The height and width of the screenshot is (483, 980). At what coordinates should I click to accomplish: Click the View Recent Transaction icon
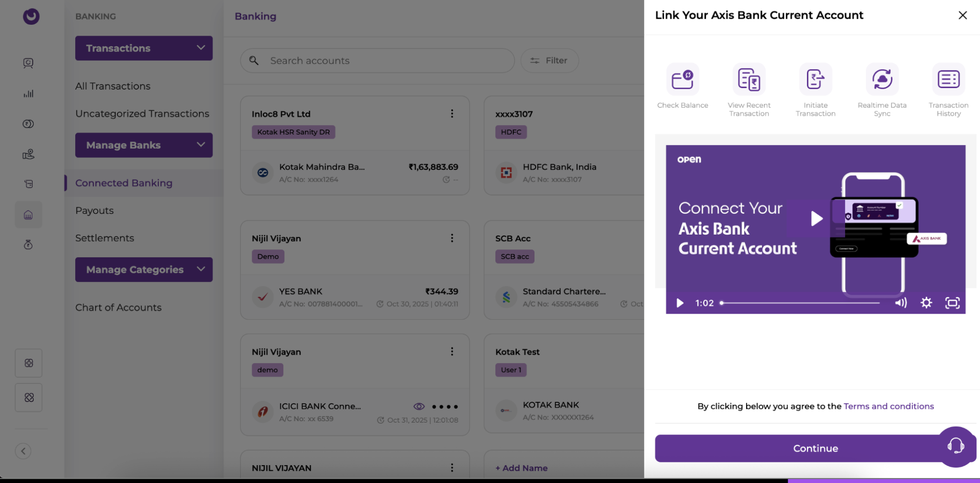[749, 79]
